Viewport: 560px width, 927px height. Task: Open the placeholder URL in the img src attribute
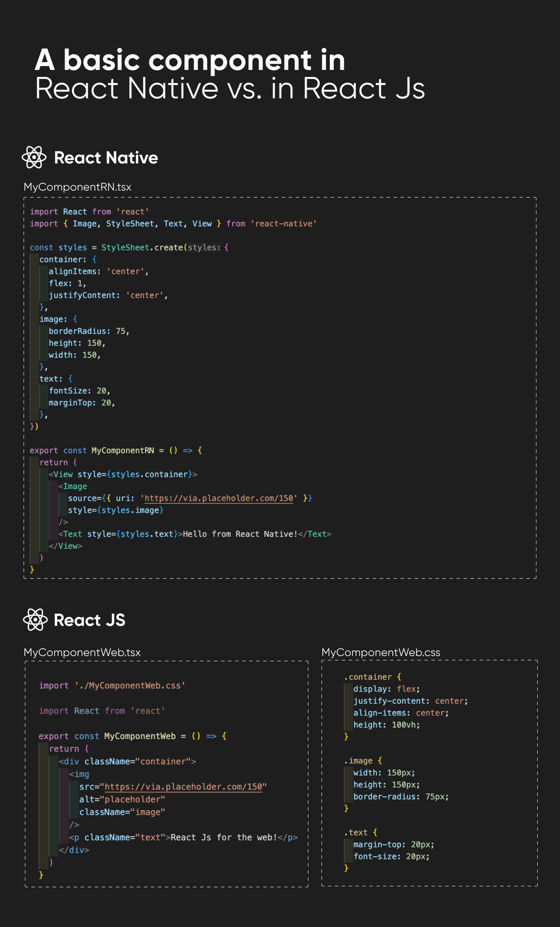pos(183,787)
